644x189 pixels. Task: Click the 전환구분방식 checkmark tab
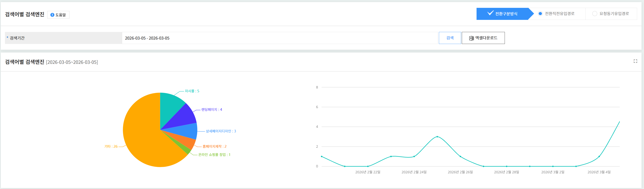pyautogui.click(x=503, y=14)
